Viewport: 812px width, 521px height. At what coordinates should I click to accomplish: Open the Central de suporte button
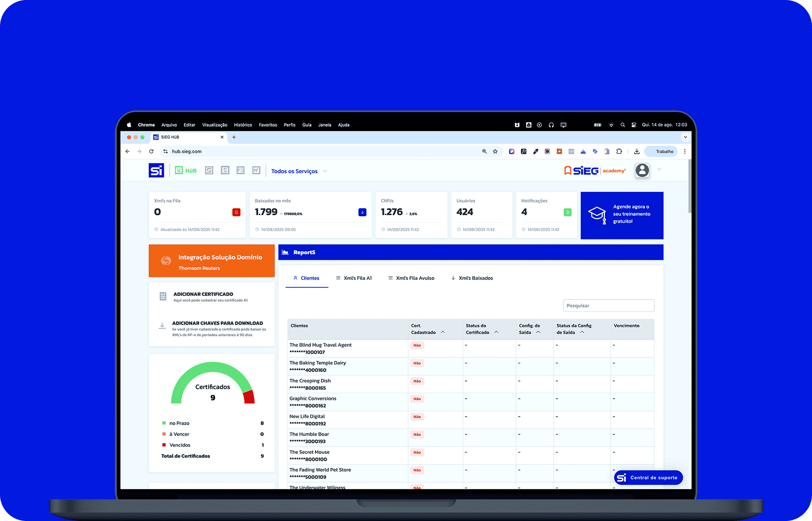pos(648,478)
